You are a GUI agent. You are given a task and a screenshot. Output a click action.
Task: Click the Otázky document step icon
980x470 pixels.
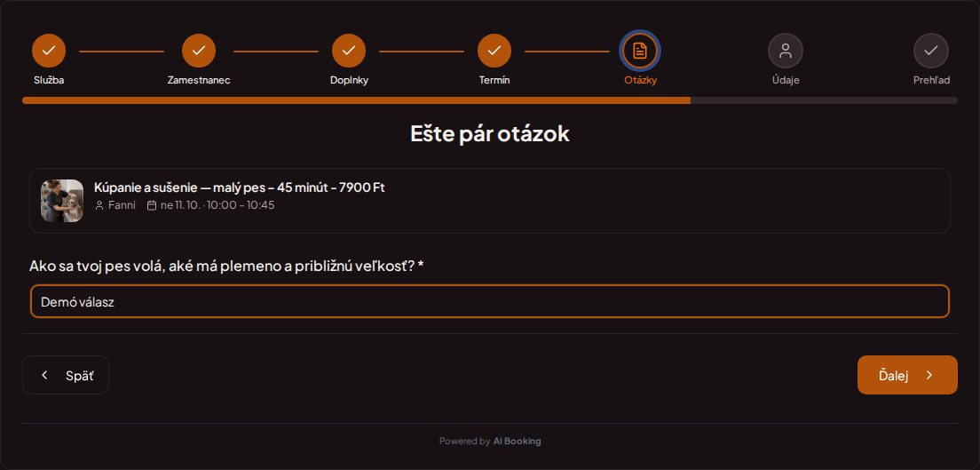point(640,51)
